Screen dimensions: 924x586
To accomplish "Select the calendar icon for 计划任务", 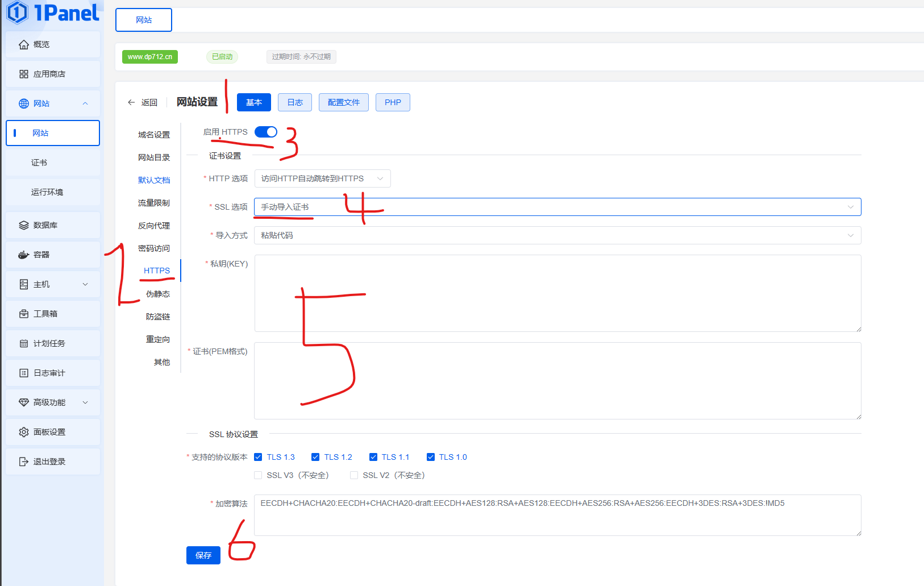I will (23, 343).
